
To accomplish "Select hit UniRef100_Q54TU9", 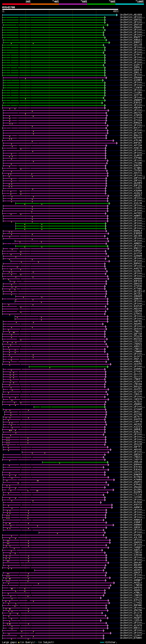I will (131, 25).
